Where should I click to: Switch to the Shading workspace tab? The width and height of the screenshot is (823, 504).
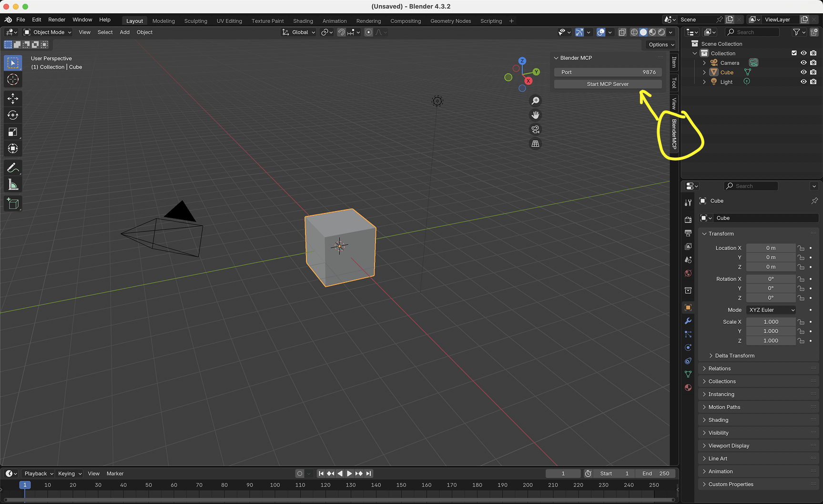[303, 21]
